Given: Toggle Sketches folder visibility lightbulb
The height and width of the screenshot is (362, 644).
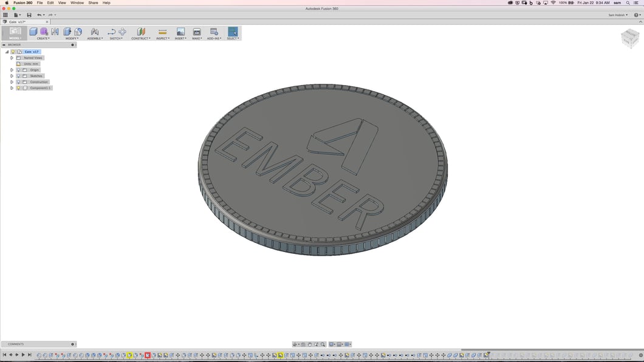Looking at the screenshot, I should 19,76.
